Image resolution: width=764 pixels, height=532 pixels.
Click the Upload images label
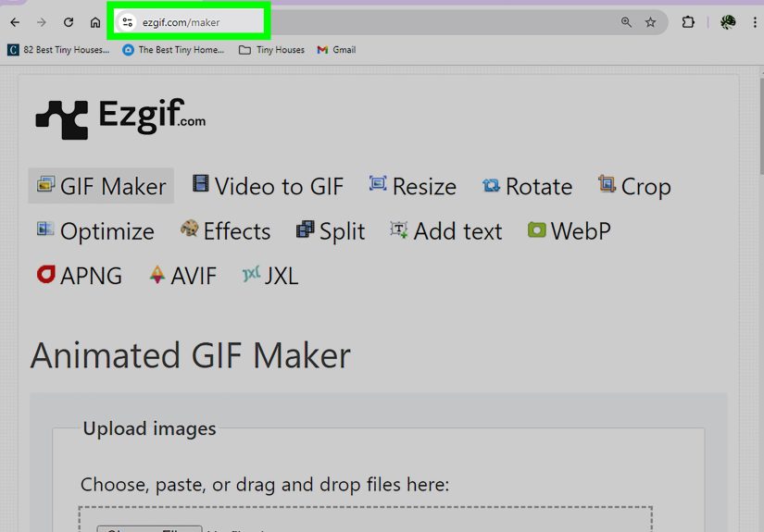pos(150,428)
